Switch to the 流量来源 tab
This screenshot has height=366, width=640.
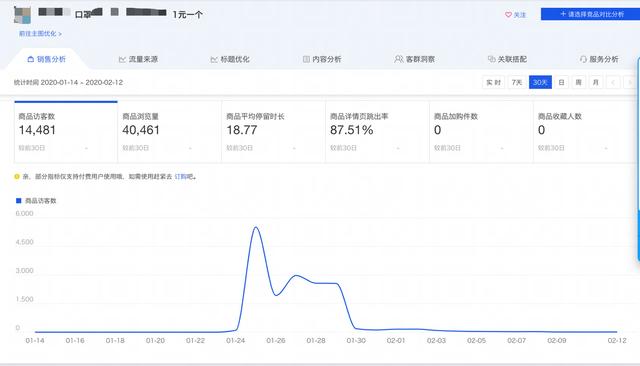138,59
